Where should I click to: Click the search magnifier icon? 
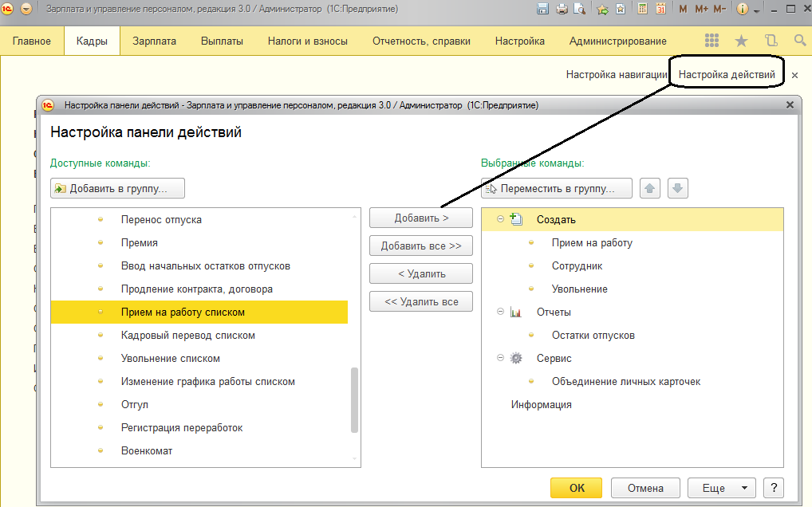click(799, 41)
